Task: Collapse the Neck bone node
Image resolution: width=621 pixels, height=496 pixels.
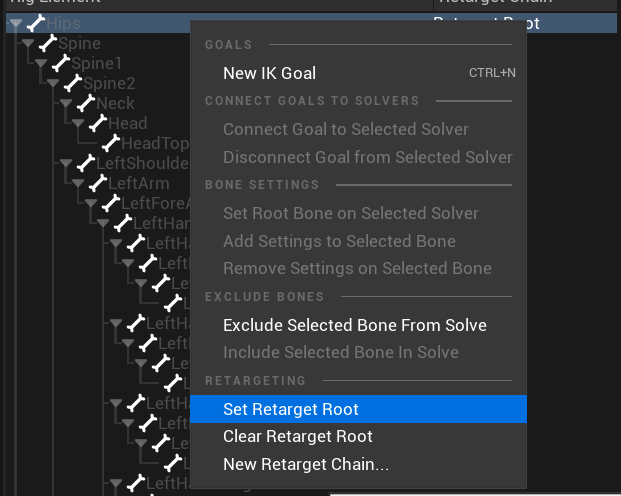Action: pyautogui.click(x=66, y=103)
